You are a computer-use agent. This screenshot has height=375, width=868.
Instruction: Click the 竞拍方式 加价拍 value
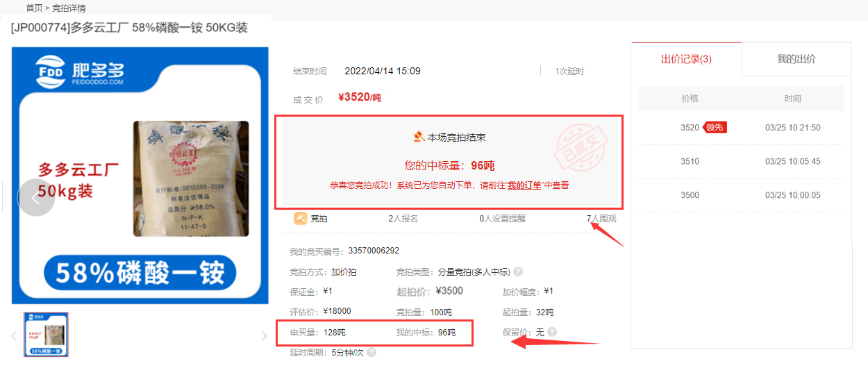point(343,272)
